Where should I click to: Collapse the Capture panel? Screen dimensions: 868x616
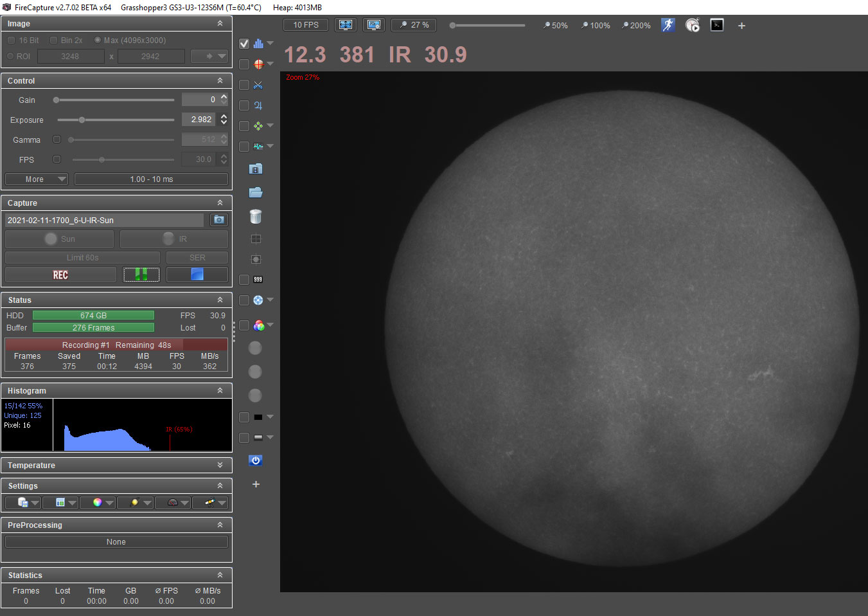(220, 203)
